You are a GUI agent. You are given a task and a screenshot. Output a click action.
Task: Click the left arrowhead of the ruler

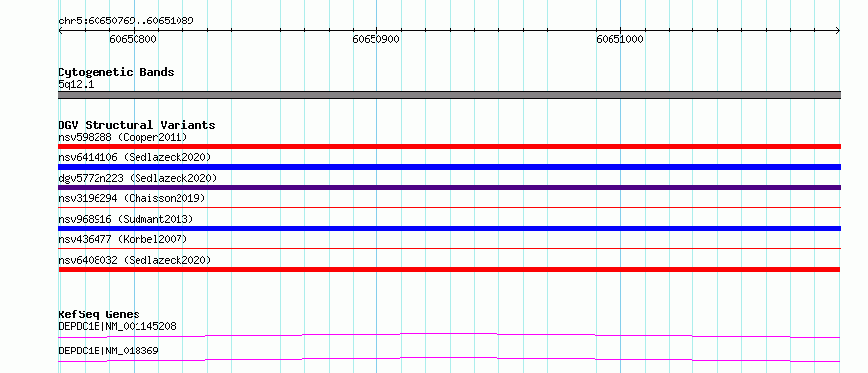[60, 31]
